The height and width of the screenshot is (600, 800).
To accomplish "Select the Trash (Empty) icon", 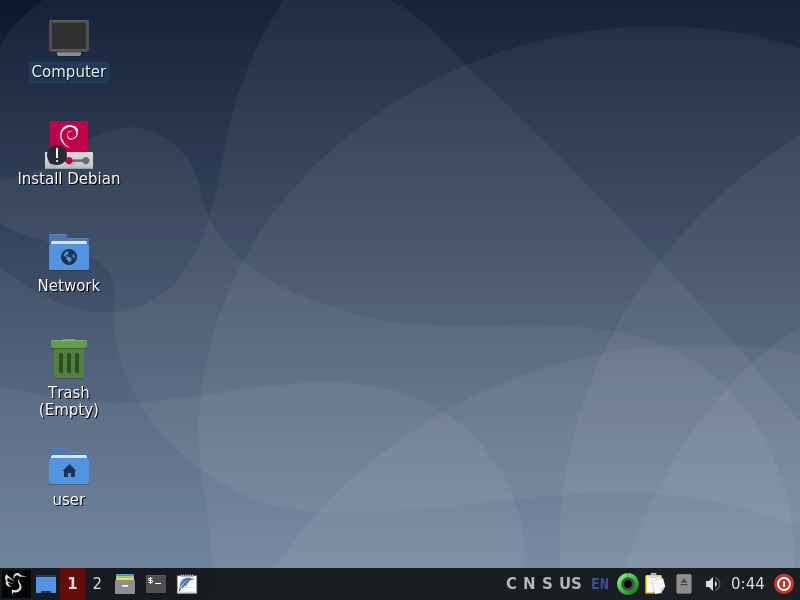I will [x=69, y=359].
